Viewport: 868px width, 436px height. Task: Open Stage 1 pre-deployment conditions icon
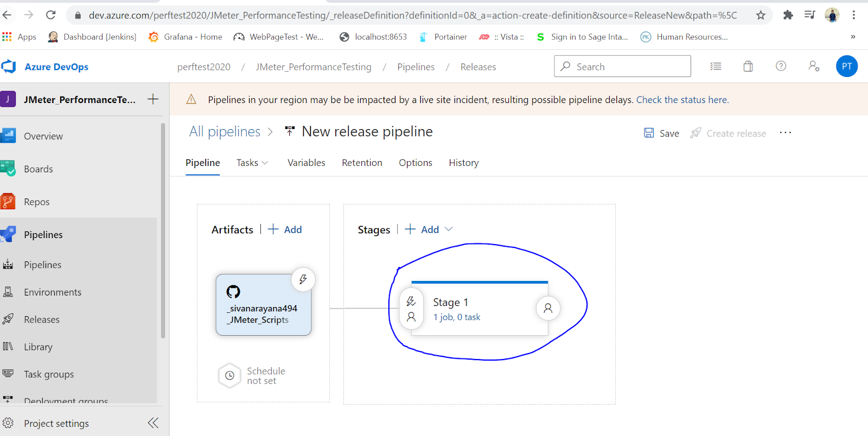(x=411, y=309)
